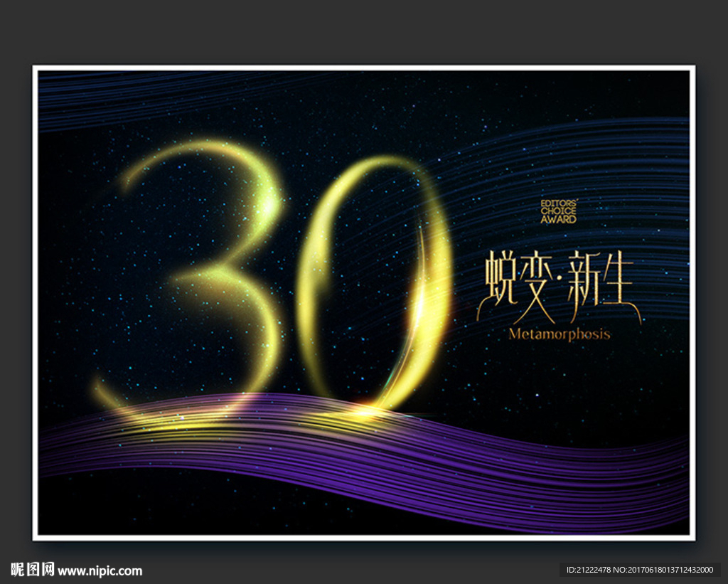Click the Metamorphosis subtitle text

560,334
